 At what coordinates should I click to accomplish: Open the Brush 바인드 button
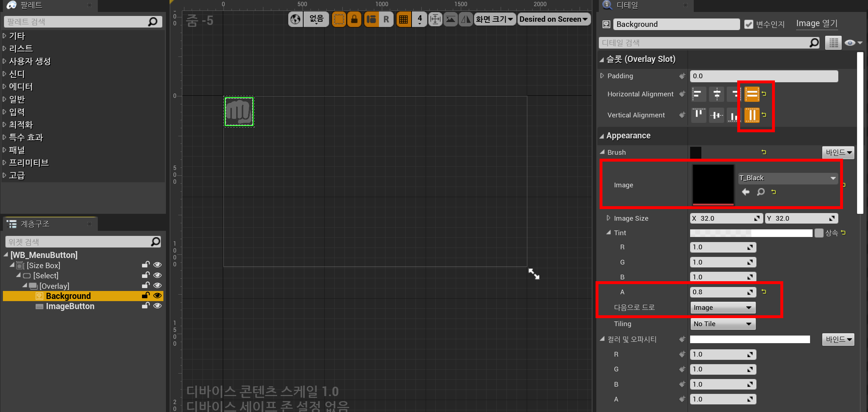click(838, 153)
